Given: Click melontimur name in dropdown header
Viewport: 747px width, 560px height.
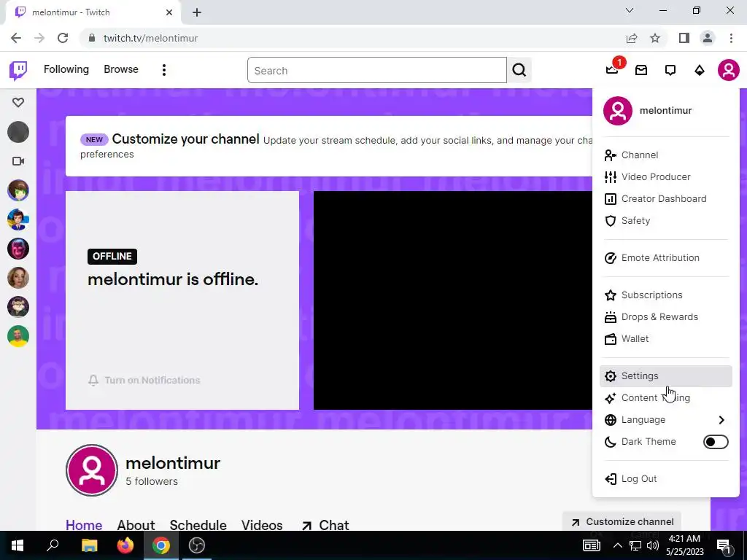Looking at the screenshot, I should [x=665, y=111].
